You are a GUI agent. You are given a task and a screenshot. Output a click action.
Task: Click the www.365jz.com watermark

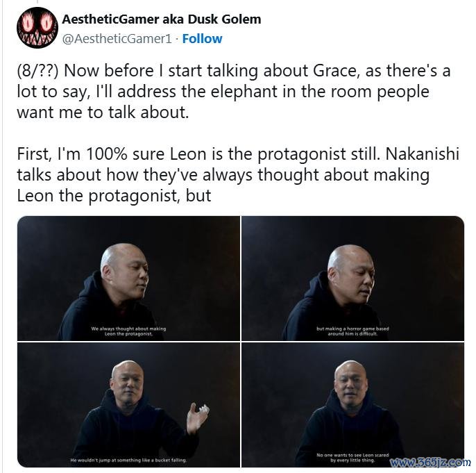click(x=430, y=462)
